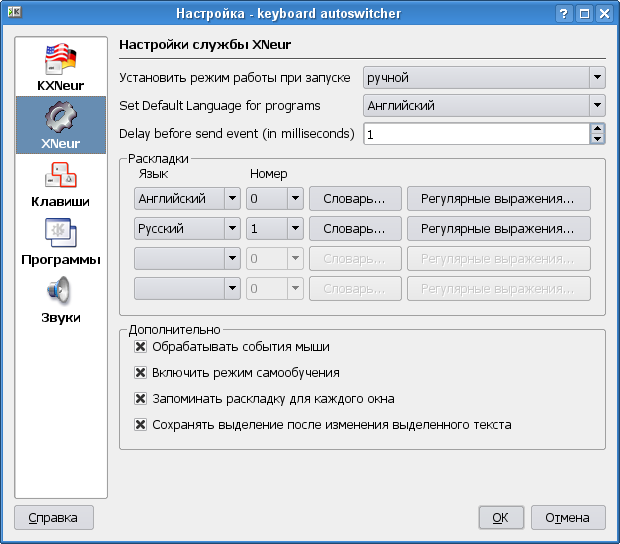Open number dropdown for Английский layout
The width and height of the screenshot is (620, 544).
[x=275, y=198]
